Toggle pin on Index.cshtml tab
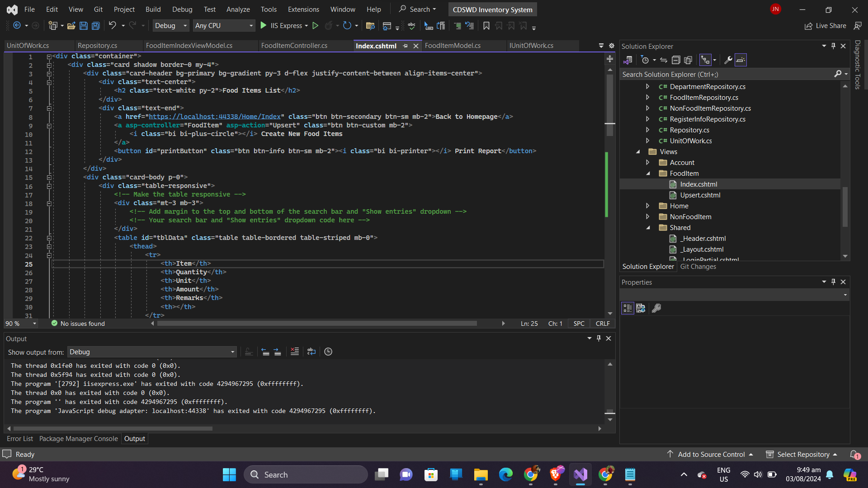Screen dimensions: 868x488 click(x=405, y=46)
